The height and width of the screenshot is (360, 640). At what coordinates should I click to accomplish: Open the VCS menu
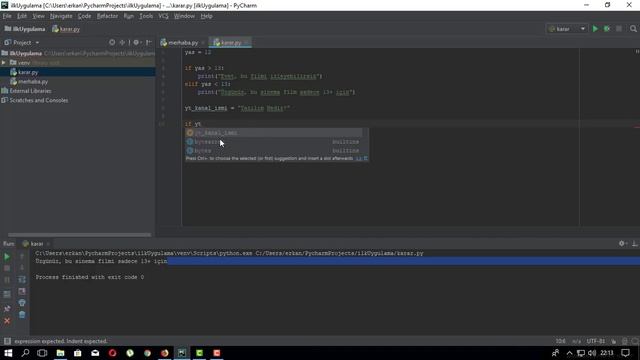(163, 16)
